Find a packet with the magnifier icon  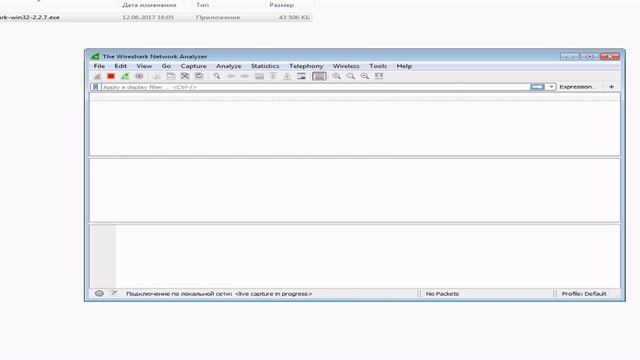[217, 76]
